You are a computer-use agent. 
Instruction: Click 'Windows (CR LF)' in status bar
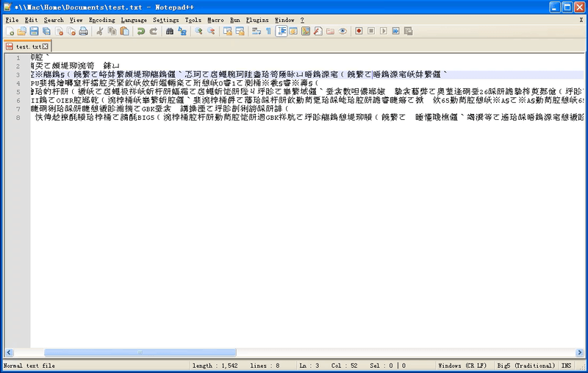462,366
